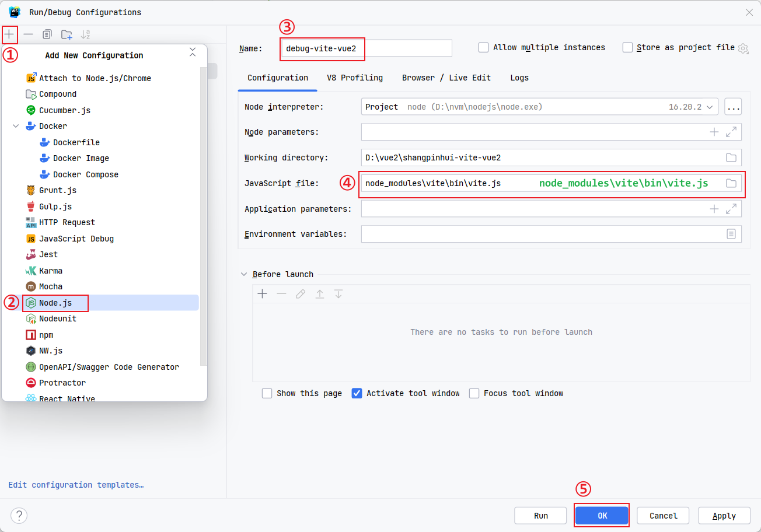Click into the Name input field
The width and height of the screenshot is (761, 532).
point(366,48)
